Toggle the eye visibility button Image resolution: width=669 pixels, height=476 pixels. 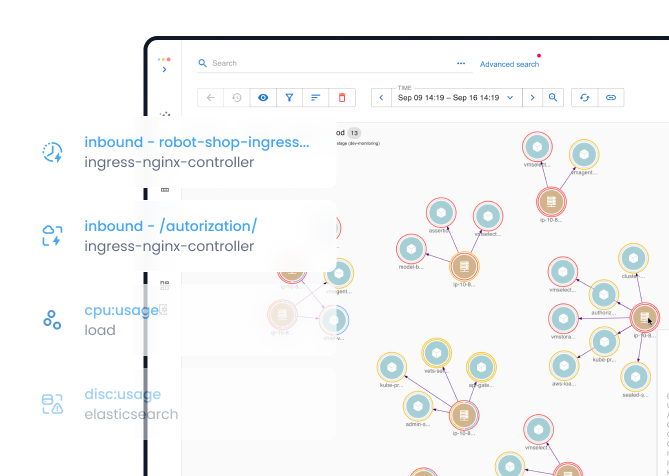tap(263, 98)
